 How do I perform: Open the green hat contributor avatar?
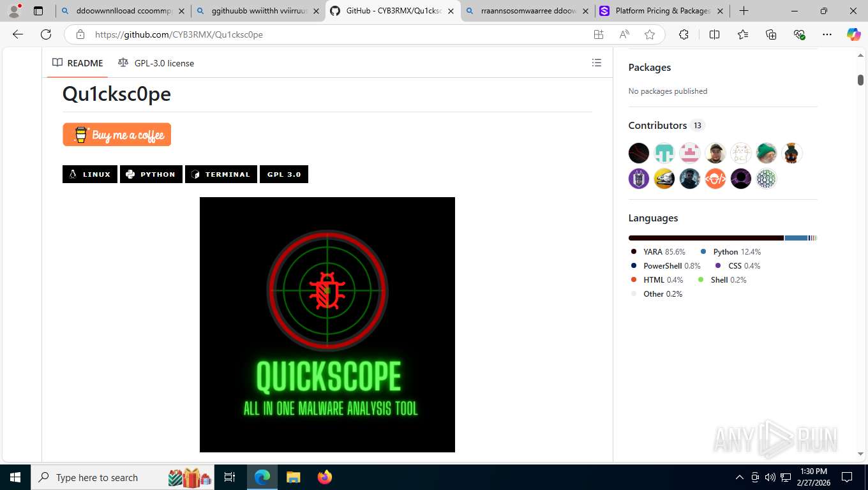(x=767, y=153)
